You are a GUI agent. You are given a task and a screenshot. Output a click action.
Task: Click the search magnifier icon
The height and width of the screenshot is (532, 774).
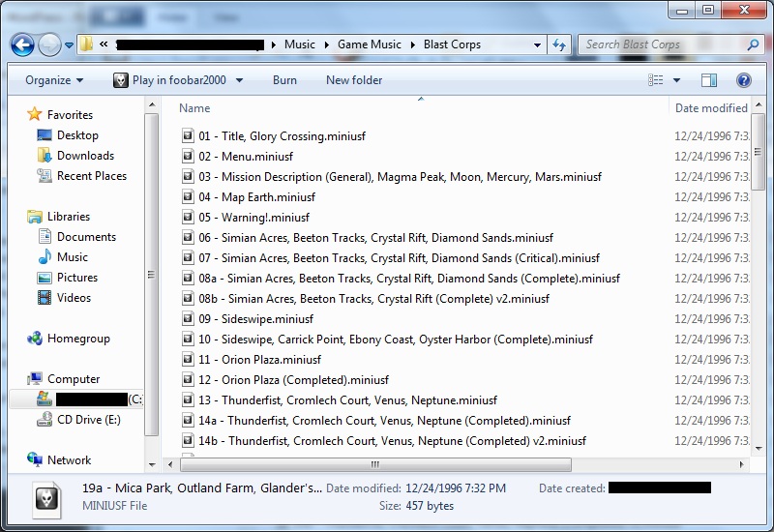[754, 44]
